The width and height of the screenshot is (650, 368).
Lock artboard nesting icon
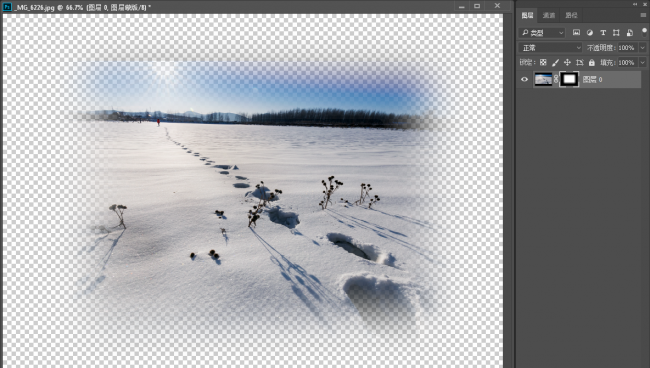pyautogui.click(x=580, y=63)
